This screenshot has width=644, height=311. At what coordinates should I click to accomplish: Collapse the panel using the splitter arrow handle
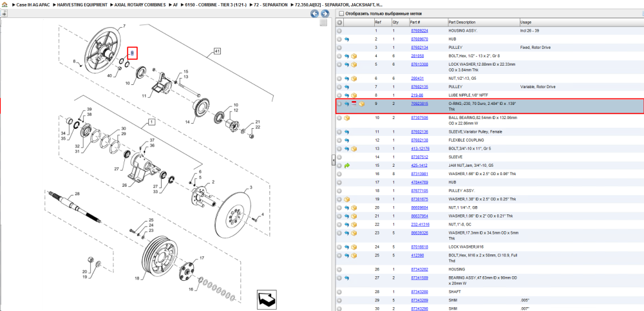[x=334, y=160]
